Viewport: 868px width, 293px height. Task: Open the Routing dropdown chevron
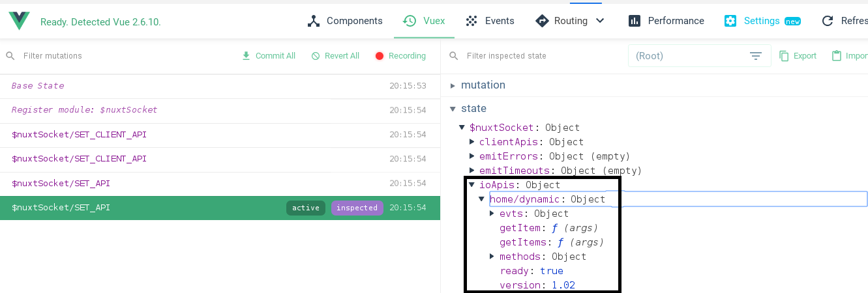click(600, 21)
